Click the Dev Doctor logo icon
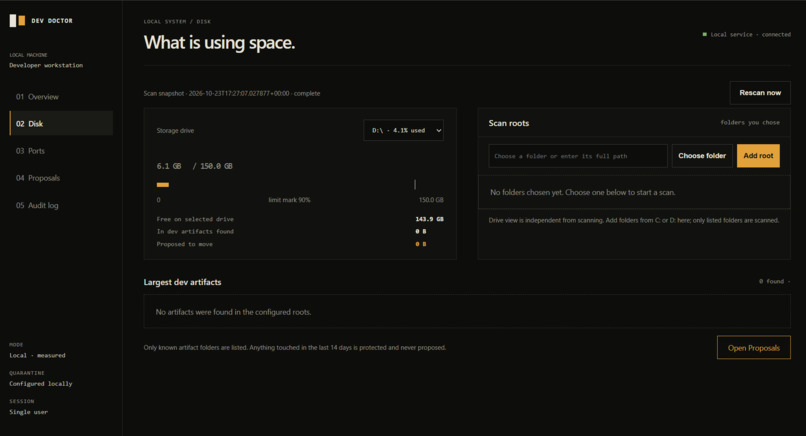This screenshot has height=436, width=806. coord(17,21)
